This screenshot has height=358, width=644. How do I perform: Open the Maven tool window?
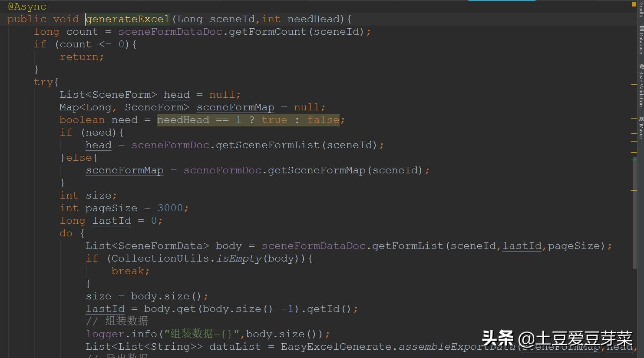[x=640, y=130]
